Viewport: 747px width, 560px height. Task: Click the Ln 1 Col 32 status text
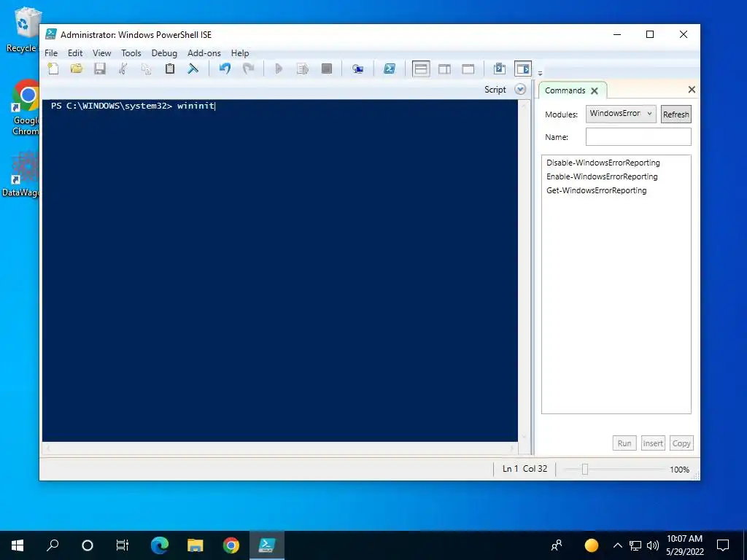[525, 469]
